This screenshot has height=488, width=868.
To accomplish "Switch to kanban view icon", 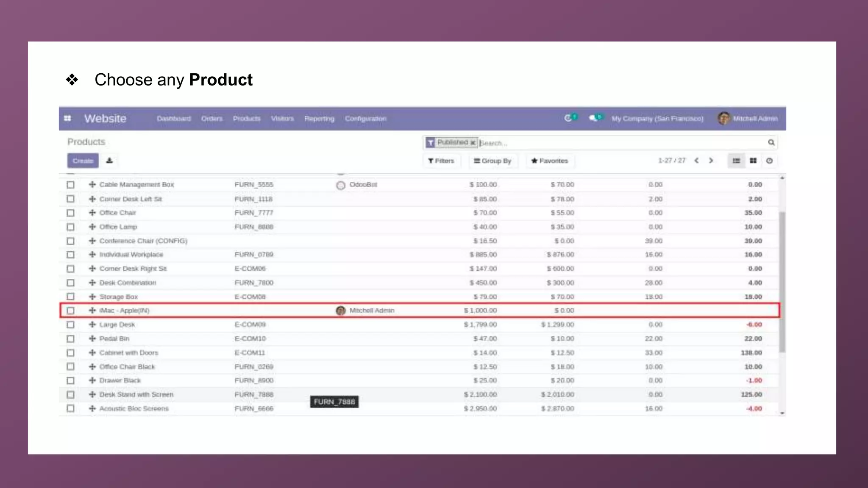I will pos(753,161).
